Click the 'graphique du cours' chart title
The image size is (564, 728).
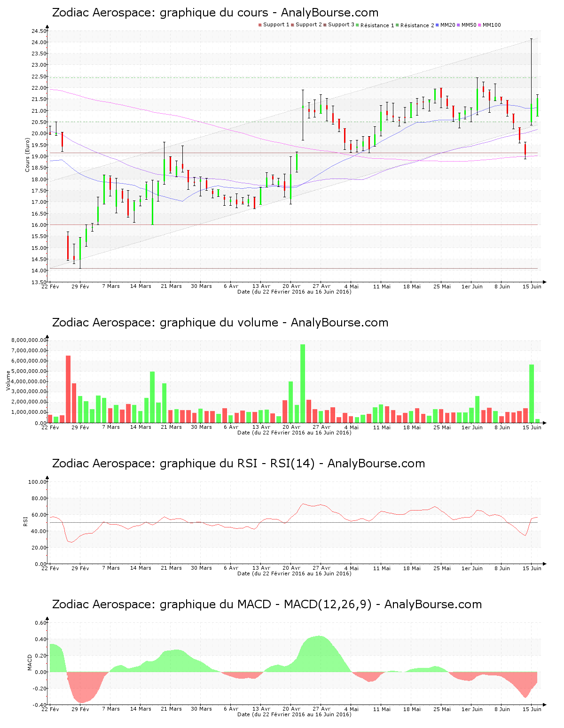(215, 13)
